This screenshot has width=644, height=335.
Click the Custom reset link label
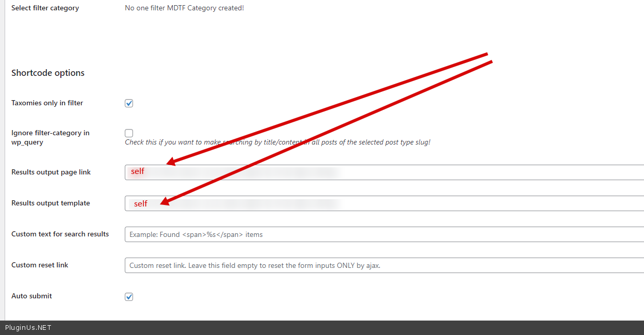pyautogui.click(x=40, y=265)
